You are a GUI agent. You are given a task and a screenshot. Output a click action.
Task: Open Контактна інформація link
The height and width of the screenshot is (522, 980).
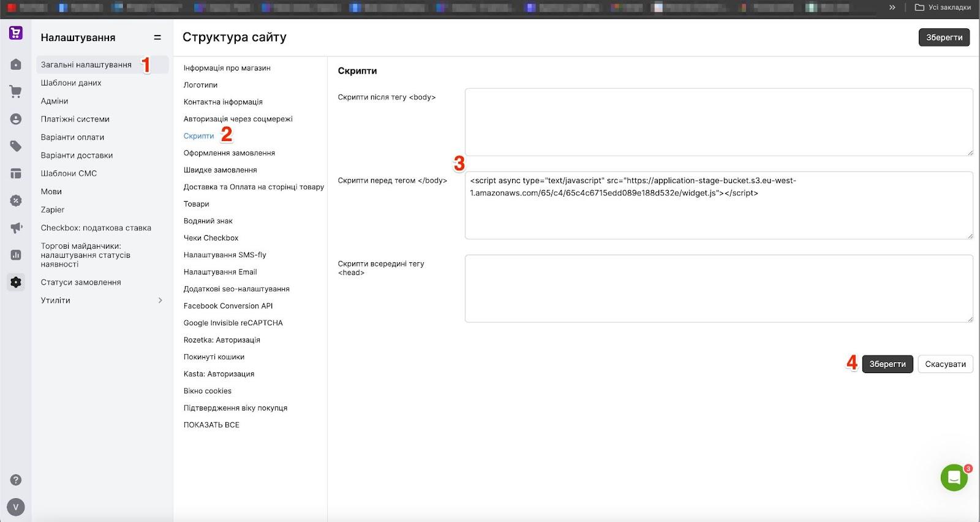click(x=223, y=102)
